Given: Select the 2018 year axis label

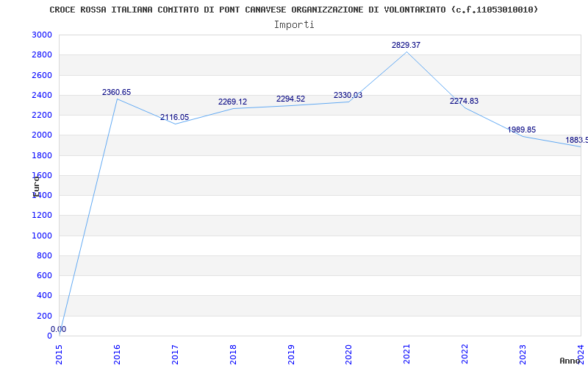Looking at the screenshot, I should (x=233, y=354).
